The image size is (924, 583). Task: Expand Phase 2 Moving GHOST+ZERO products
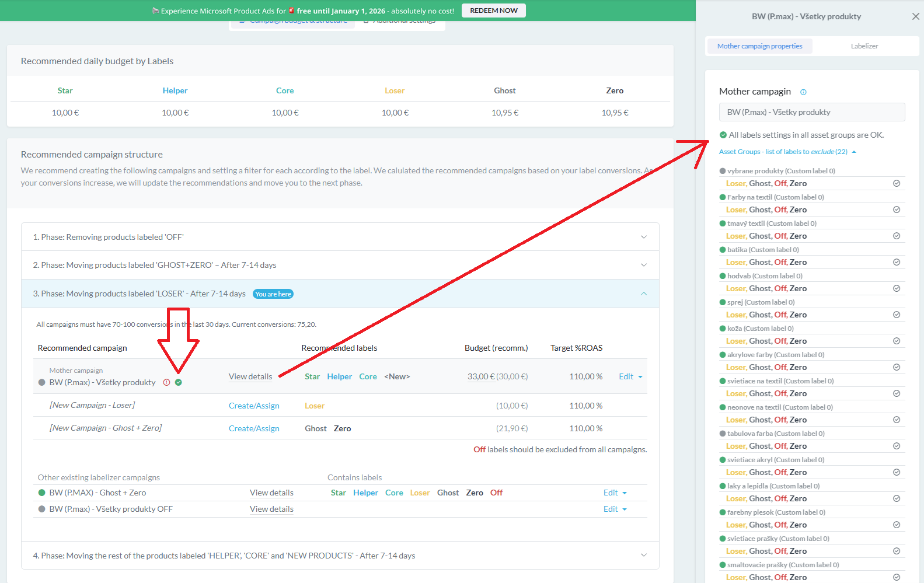[643, 265]
